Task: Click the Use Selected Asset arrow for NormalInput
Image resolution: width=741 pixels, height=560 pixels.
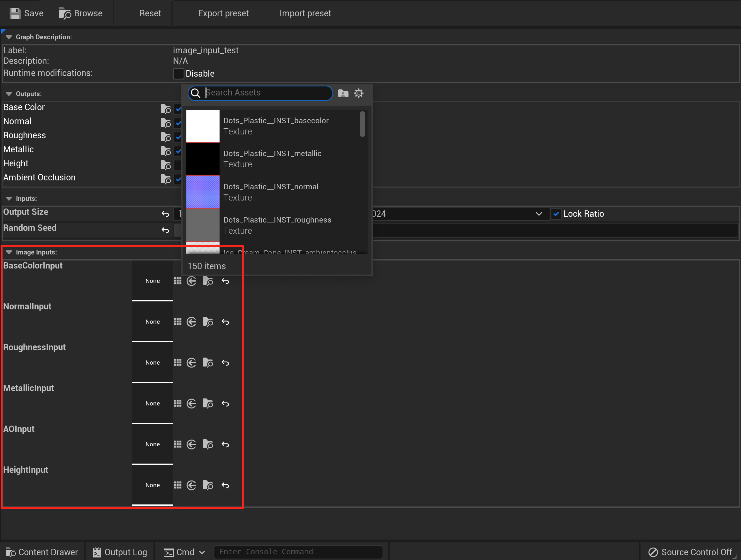Action: point(191,322)
